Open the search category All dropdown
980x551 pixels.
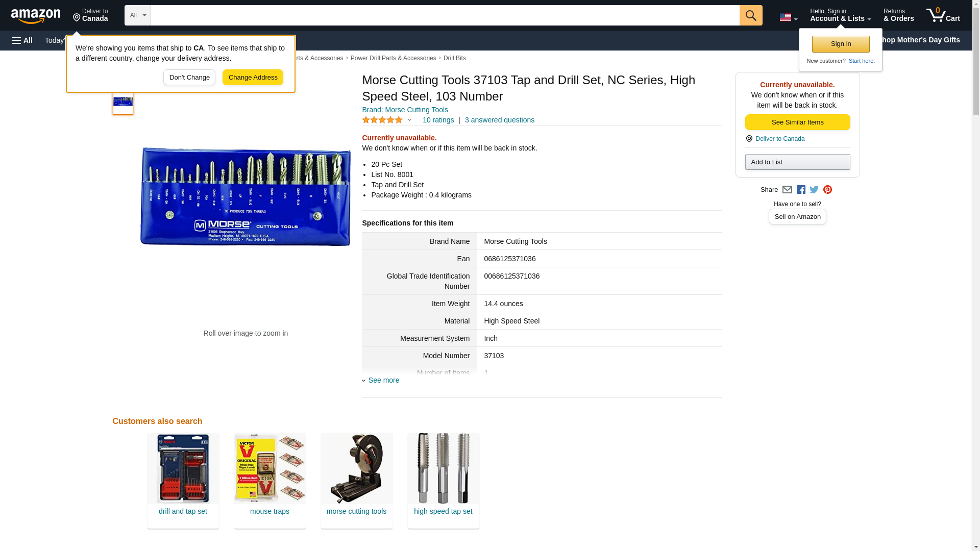(138, 15)
